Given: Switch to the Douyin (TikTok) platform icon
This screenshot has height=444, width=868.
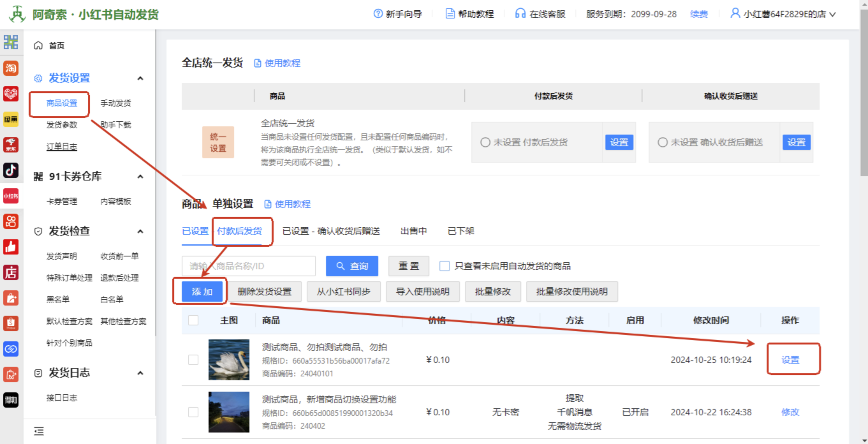Looking at the screenshot, I should [x=11, y=170].
